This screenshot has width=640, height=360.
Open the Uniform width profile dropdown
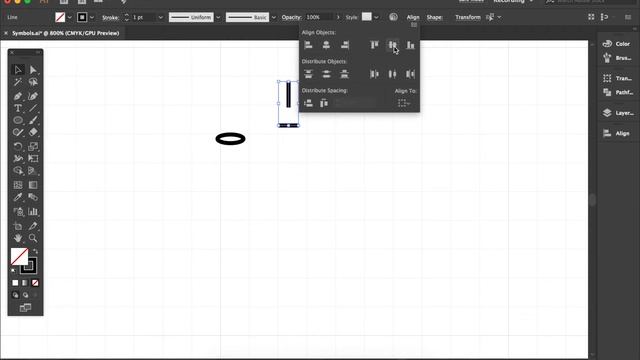click(218, 18)
